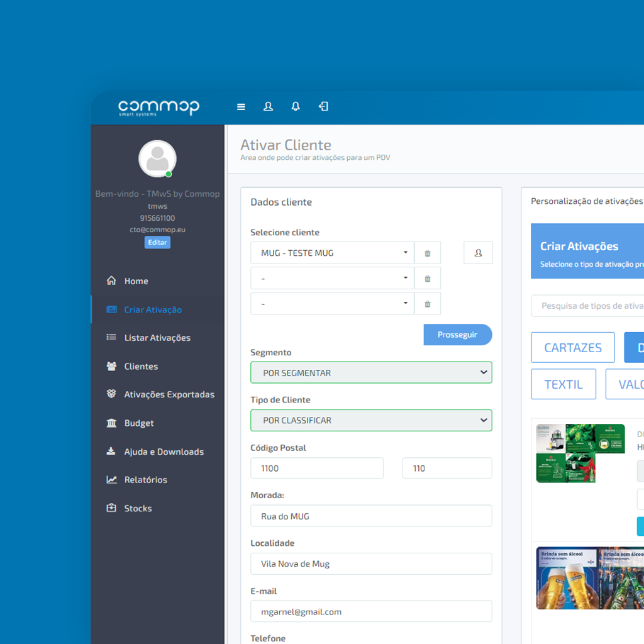
Task: Open Clientes menu item
Action: (x=158, y=366)
